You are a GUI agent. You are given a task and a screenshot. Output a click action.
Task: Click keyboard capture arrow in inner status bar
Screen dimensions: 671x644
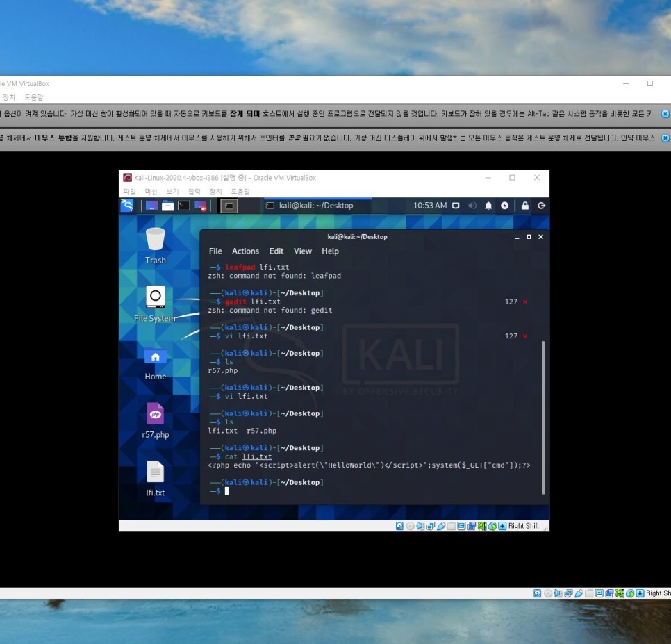tap(502, 526)
